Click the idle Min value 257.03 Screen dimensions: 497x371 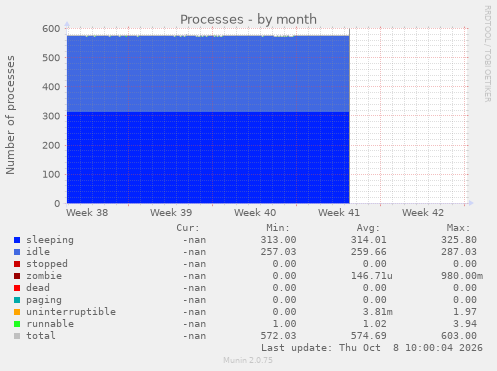coord(278,252)
